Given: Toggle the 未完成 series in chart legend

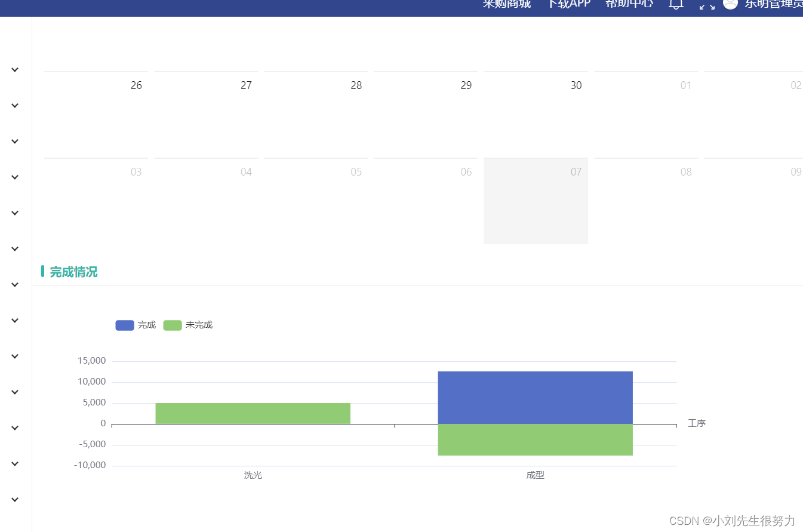Looking at the screenshot, I should [x=188, y=325].
